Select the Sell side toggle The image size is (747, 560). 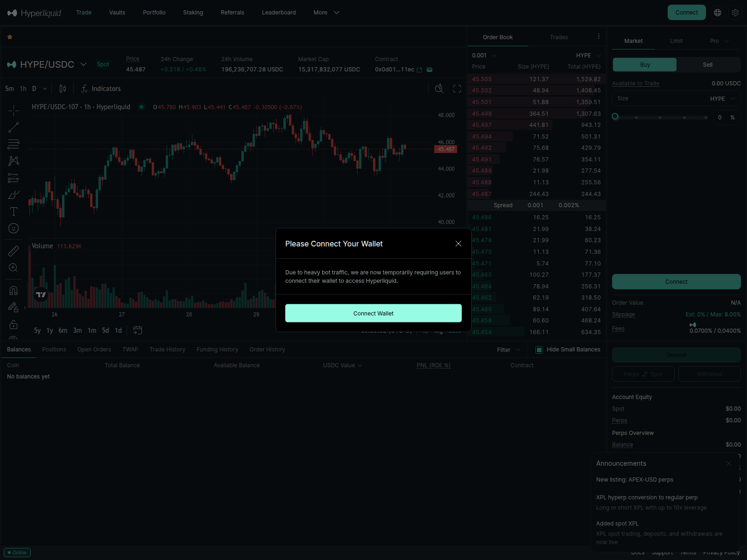tap(708, 65)
